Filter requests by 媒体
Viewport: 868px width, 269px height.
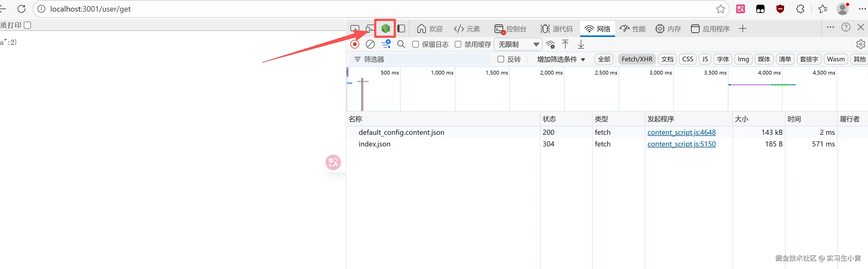(764, 59)
